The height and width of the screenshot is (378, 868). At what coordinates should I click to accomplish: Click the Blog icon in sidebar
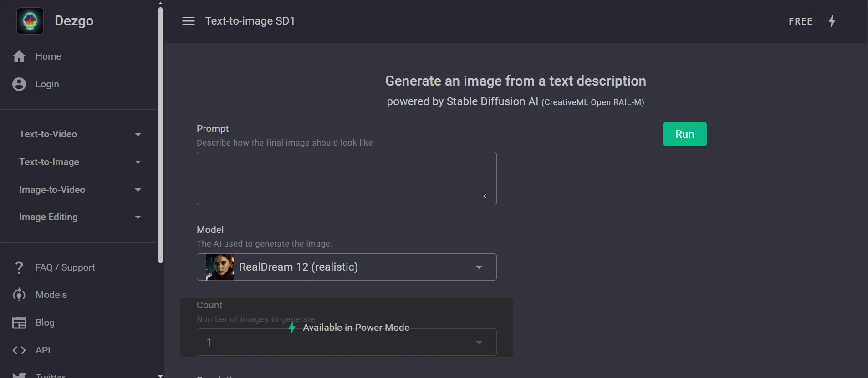pos(19,323)
